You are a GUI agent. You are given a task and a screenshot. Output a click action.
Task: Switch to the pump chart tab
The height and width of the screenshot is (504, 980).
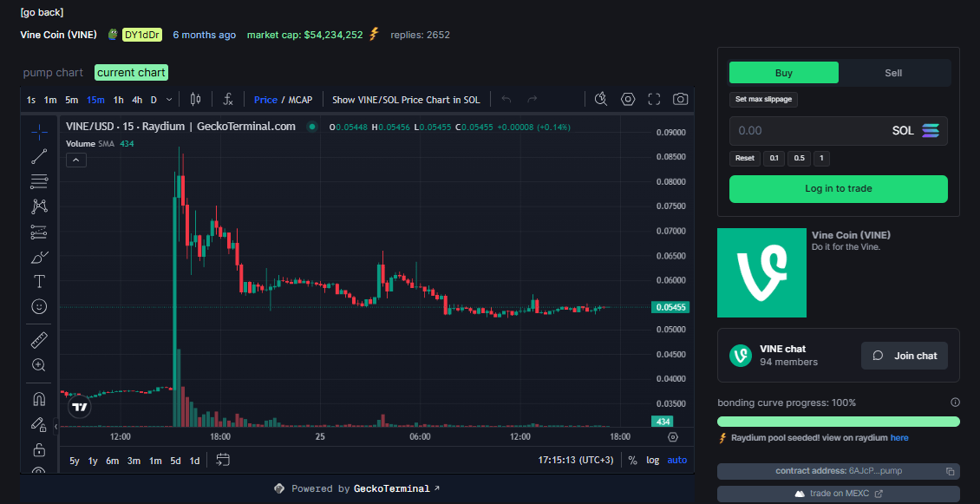click(53, 73)
